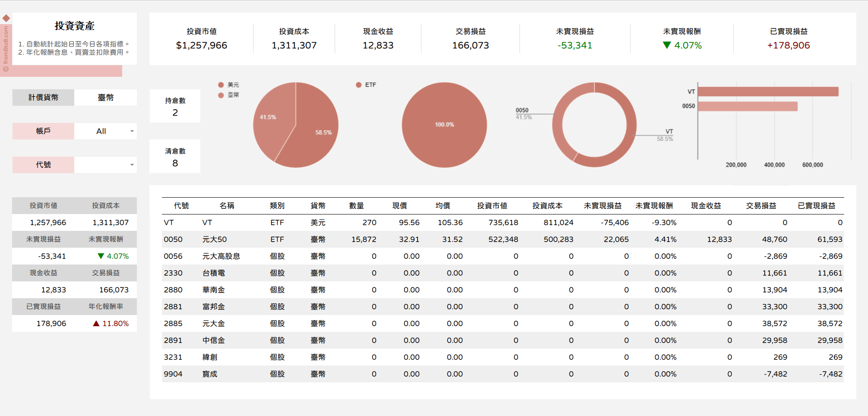Select the ETF legend marker
This screenshot has width=868, height=416.
(358, 85)
